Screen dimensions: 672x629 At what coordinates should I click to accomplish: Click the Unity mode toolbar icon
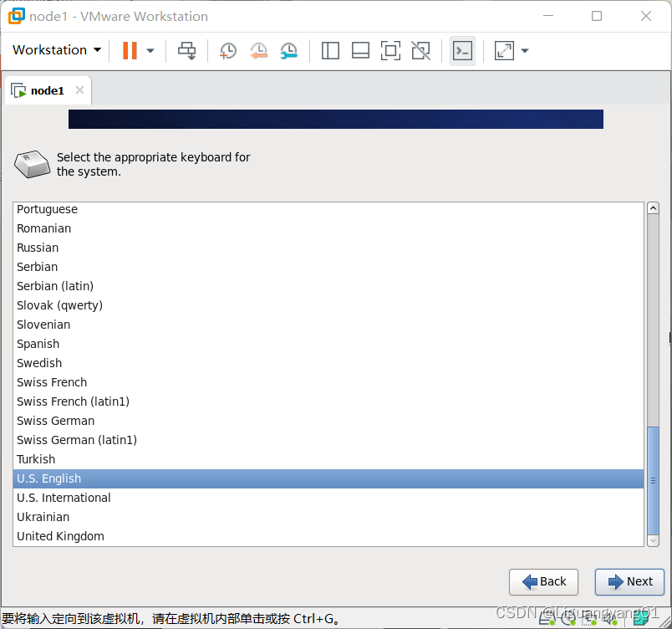pyautogui.click(x=421, y=50)
